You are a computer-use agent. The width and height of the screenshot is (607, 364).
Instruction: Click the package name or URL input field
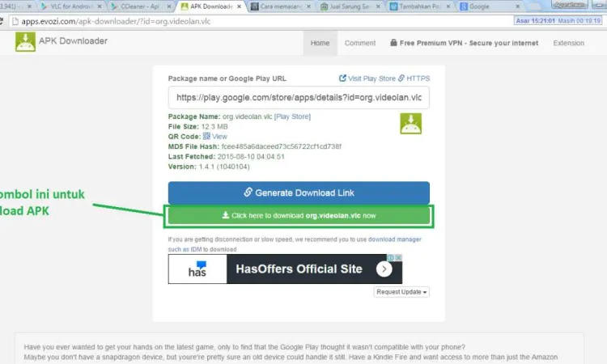pyautogui.click(x=299, y=98)
